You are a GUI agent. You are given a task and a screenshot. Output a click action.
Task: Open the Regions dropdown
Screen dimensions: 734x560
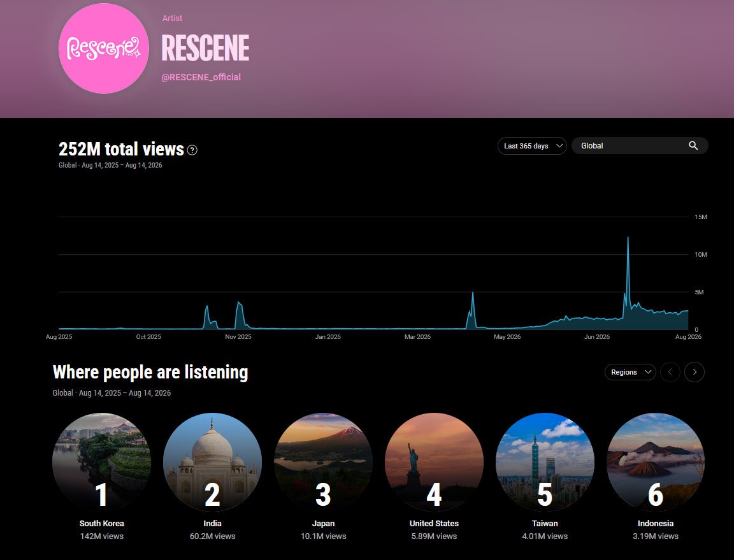(x=630, y=372)
